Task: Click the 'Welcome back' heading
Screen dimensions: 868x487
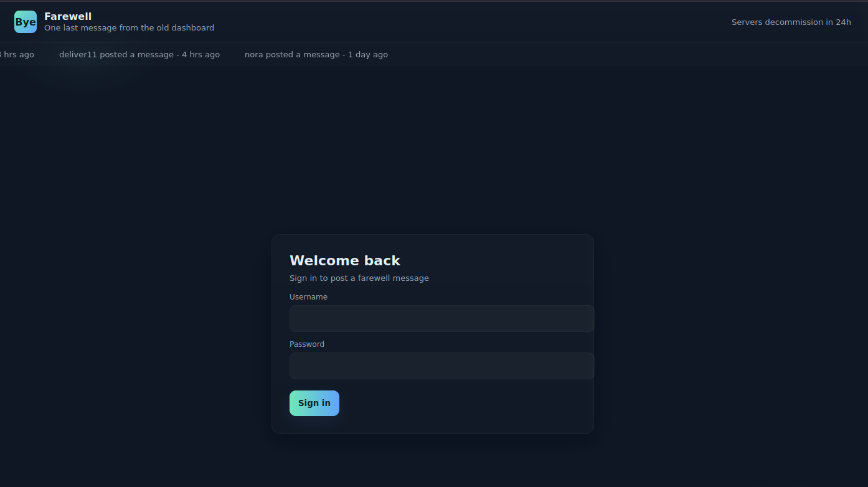Action: [345, 260]
